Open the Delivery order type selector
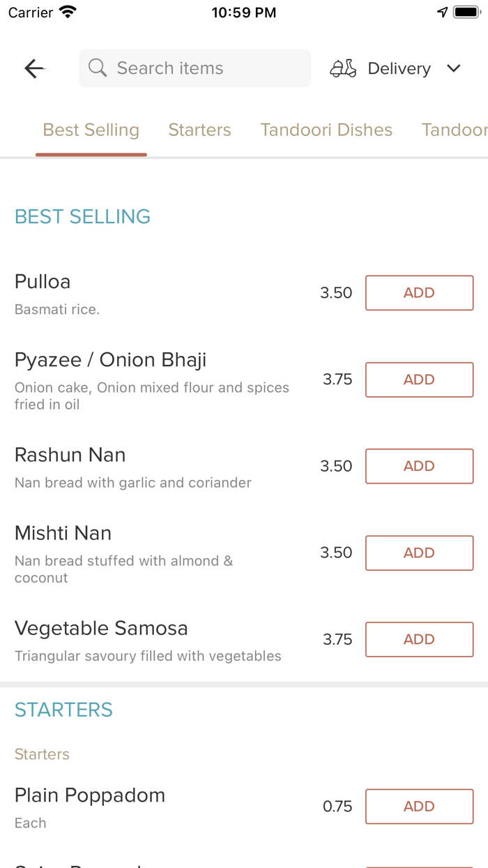488x868 pixels. (x=395, y=68)
